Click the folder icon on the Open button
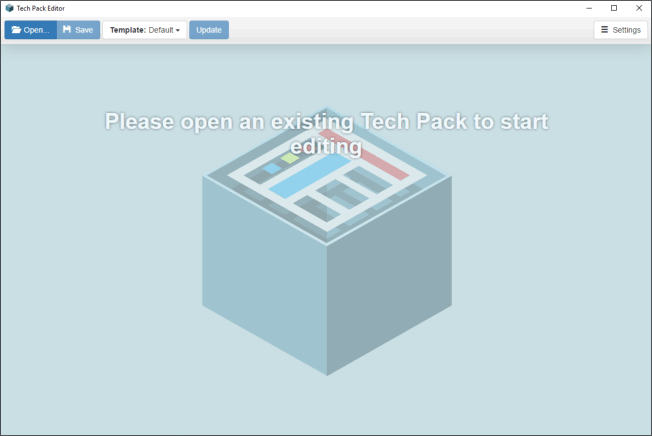The image size is (652, 436). [16, 30]
